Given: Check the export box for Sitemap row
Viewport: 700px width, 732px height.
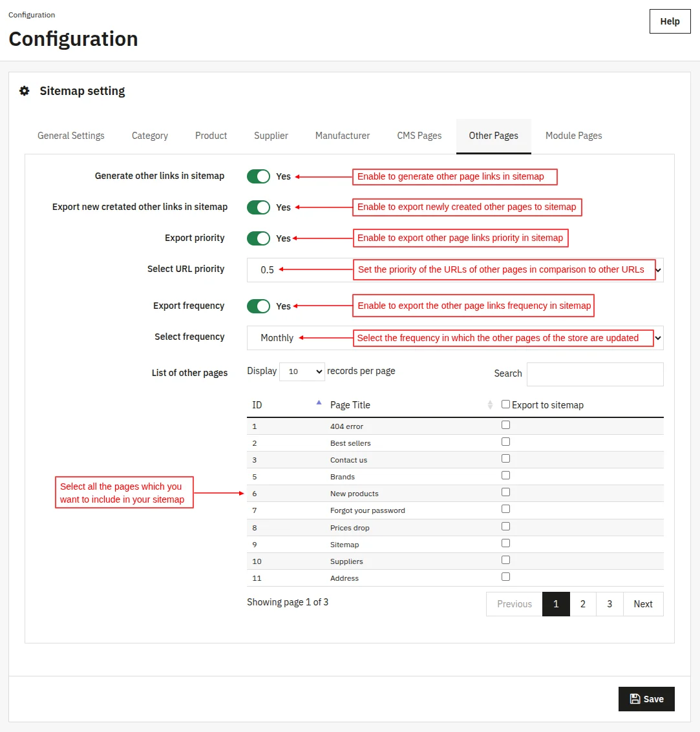Looking at the screenshot, I should point(505,543).
